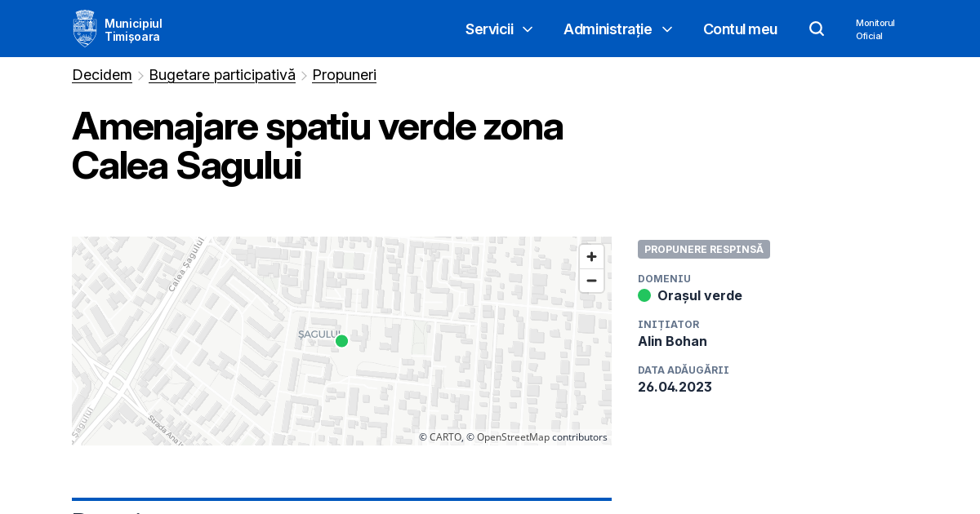Screen dimensions: 980x514
Task: Click the Timișoara coat of arms logo
Action: pyautogui.click(x=85, y=29)
